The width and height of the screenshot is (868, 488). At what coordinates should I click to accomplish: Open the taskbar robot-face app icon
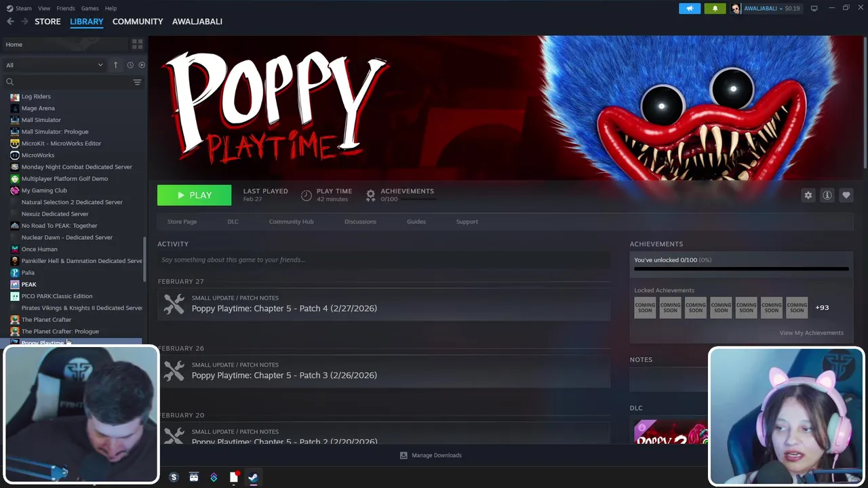click(x=194, y=477)
